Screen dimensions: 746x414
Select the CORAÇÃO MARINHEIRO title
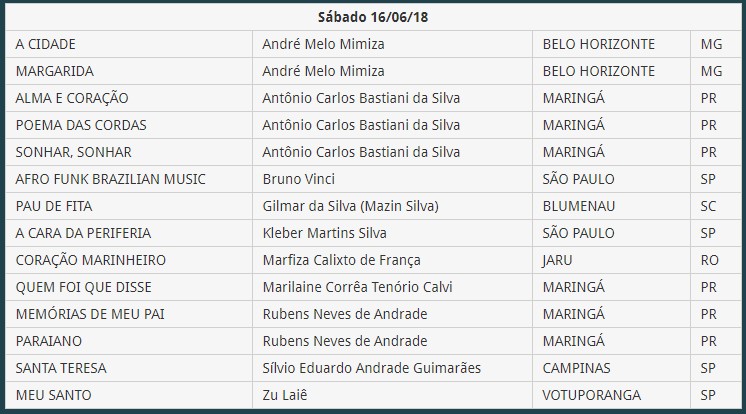click(x=90, y=260)
